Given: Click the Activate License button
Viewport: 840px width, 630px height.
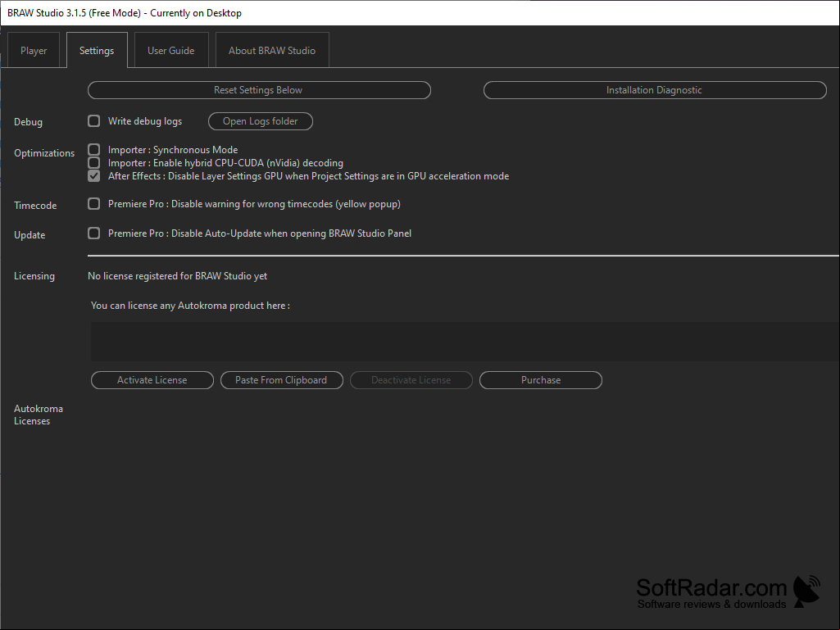Looking at the screenshot, I should click(x=152, y=380).
